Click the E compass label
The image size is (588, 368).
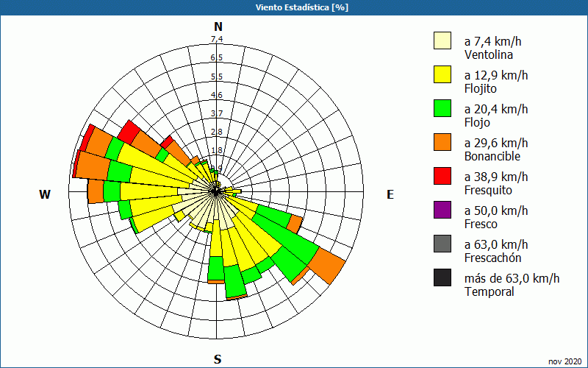coord(390,194)
